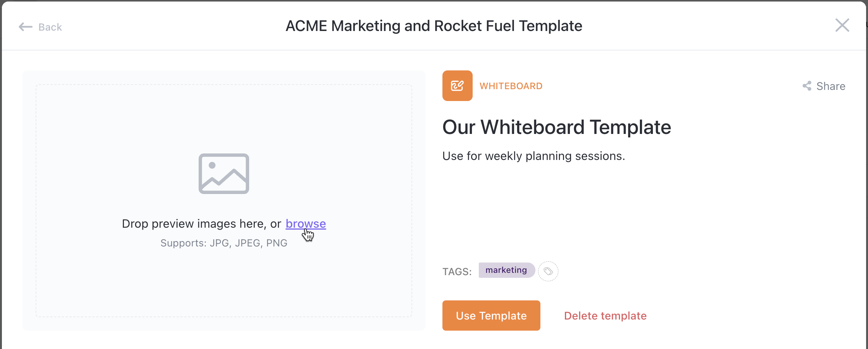Click the dashed circle tag button under TAGS
Viewport: 868px width, 349px height.
tap(548, 271)
